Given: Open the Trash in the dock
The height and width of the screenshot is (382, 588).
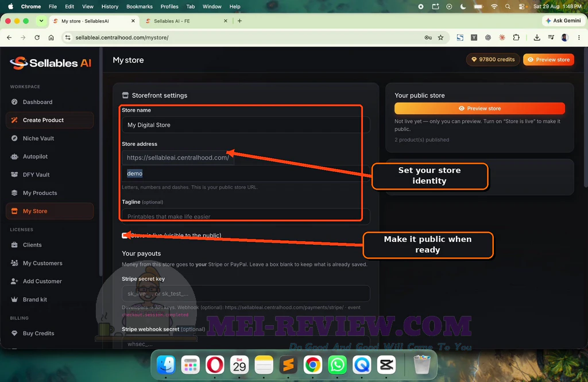Looking at the screenshot, I should (422, 365).
